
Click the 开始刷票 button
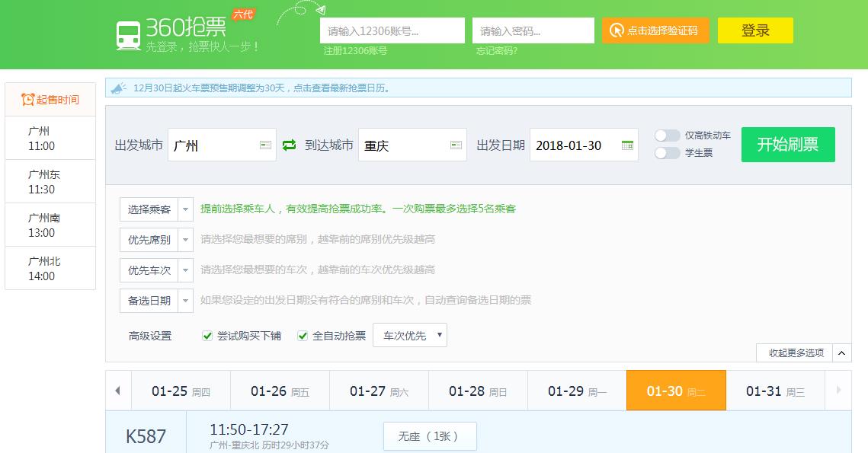pos(788,145)
